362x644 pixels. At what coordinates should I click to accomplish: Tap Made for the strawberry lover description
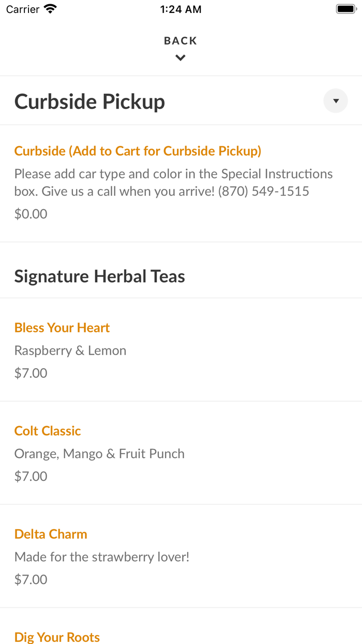point(102,557)
